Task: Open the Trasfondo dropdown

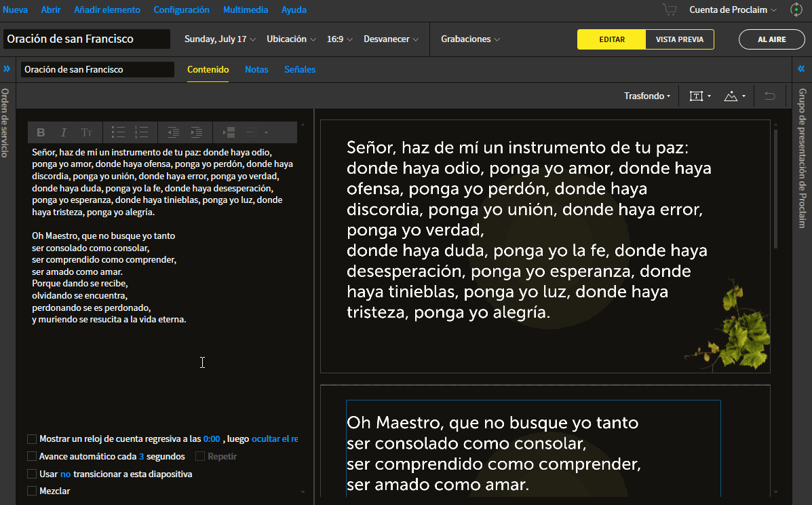Action: click(647, 96)
